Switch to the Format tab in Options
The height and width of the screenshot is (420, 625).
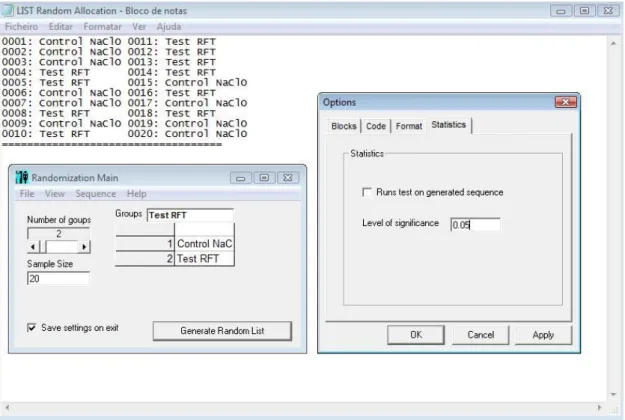pos(409,126)
